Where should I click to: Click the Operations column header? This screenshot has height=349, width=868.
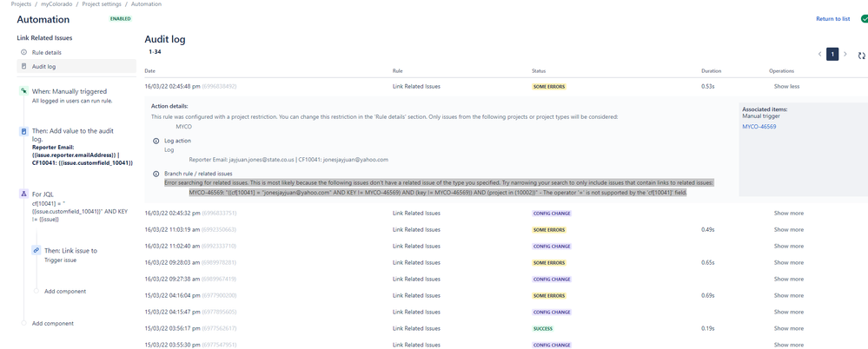[x=781, y=71]
